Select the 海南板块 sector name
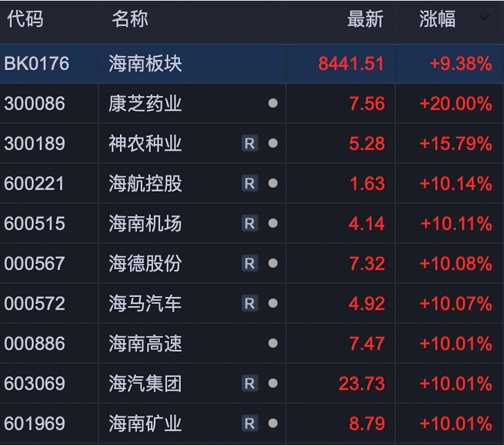The image size is (504, 445). tap(145, 64)
